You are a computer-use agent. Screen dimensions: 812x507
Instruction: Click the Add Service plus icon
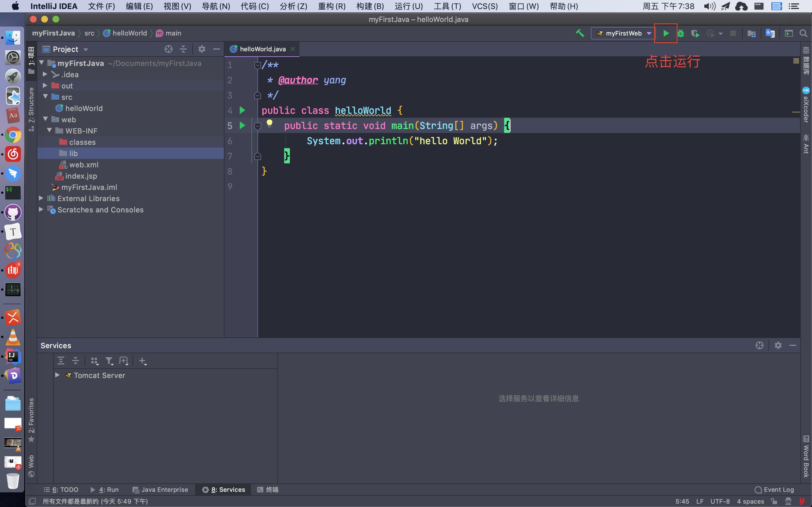143,360
